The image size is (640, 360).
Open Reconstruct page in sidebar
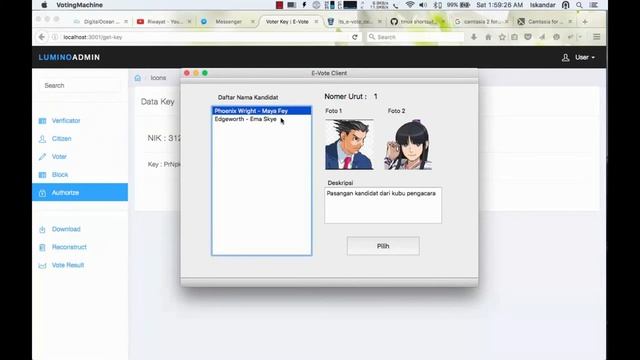pos(69,247)
